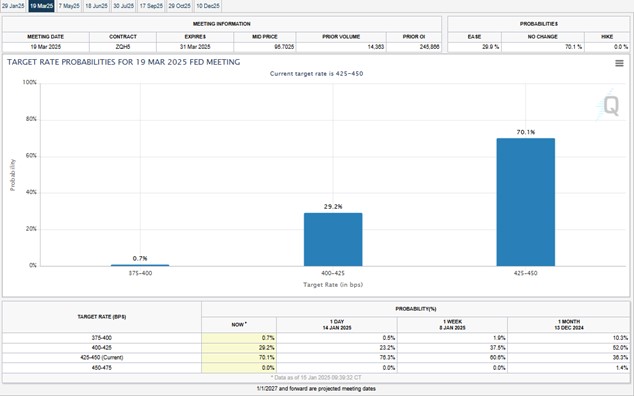Open the 29 Oct25 meeting tab
The height and width of the screenshot is (396, 634).
point(180,6)
